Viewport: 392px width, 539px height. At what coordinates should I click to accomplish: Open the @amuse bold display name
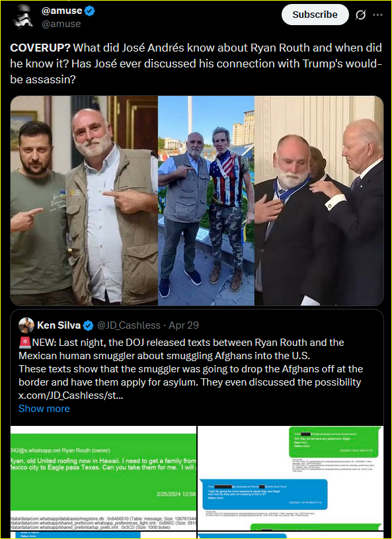(62, 11)
